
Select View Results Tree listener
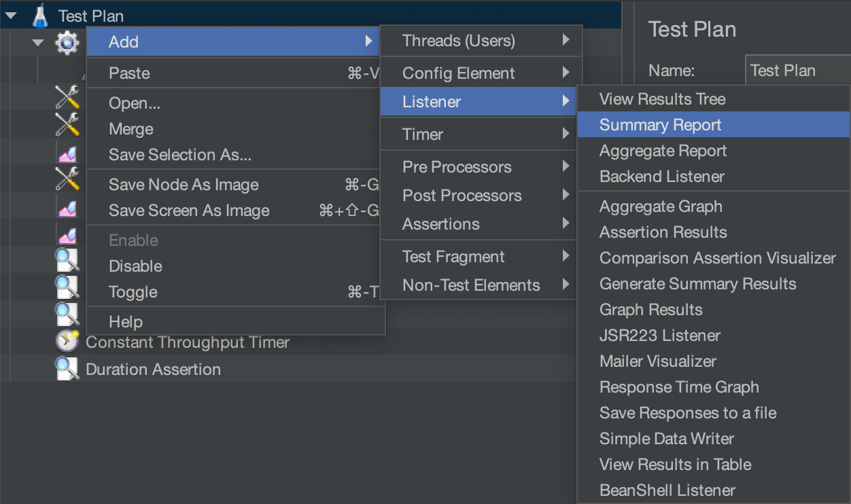coord(662,99)
